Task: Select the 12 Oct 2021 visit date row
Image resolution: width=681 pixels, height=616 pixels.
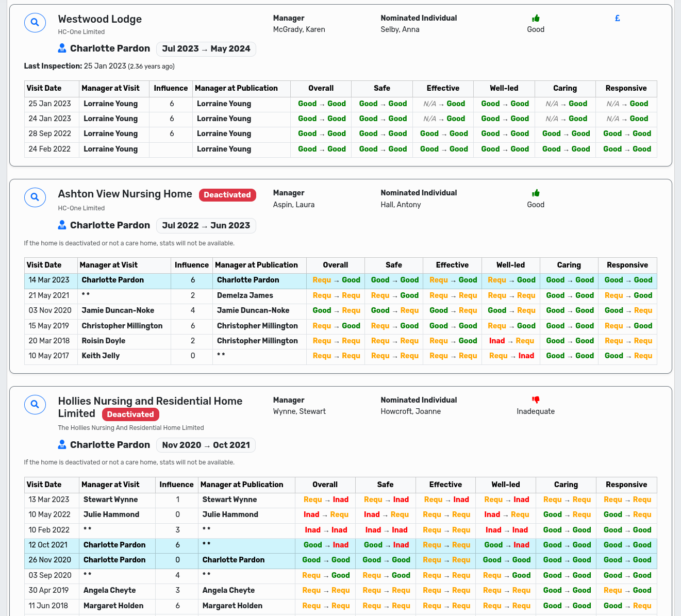Action: click(x=48, y=545)
